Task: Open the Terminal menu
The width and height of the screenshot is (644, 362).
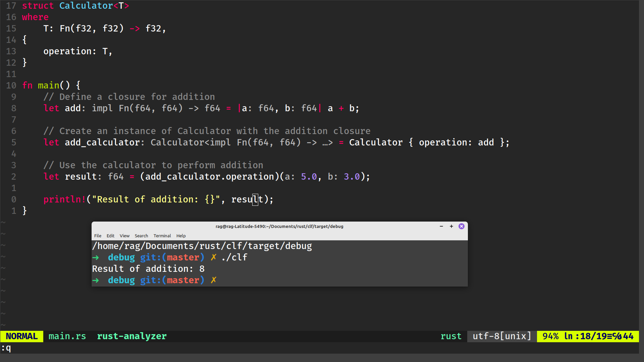Action: [162, 236]
